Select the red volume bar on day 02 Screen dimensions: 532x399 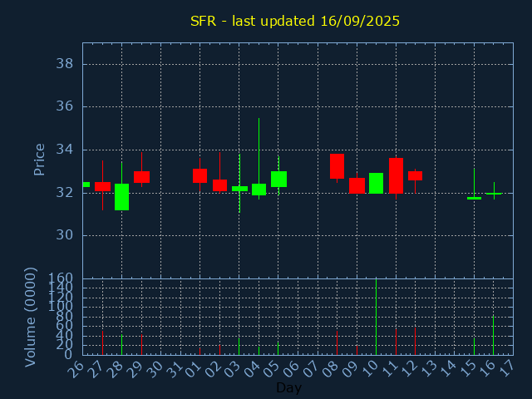pos(219,350)
